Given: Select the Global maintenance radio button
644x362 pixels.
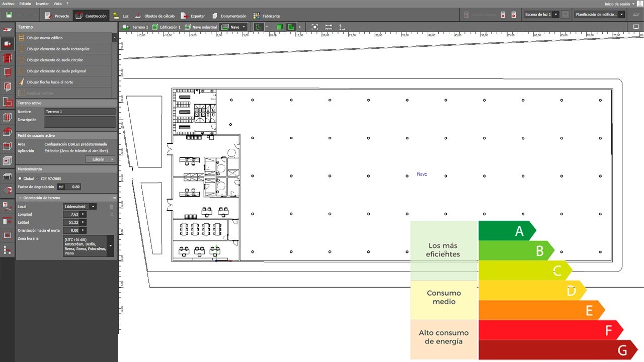Looking at the screenshot, I should click(20, 178).
